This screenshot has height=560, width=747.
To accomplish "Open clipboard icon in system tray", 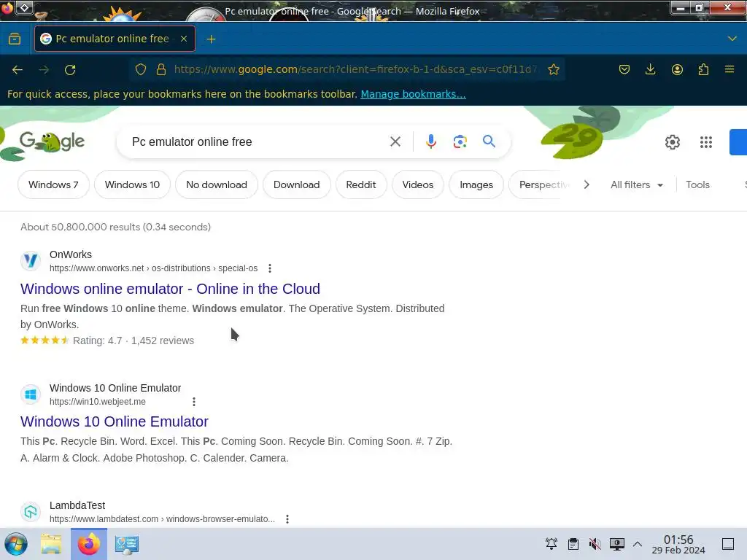I will pos(573,544).
